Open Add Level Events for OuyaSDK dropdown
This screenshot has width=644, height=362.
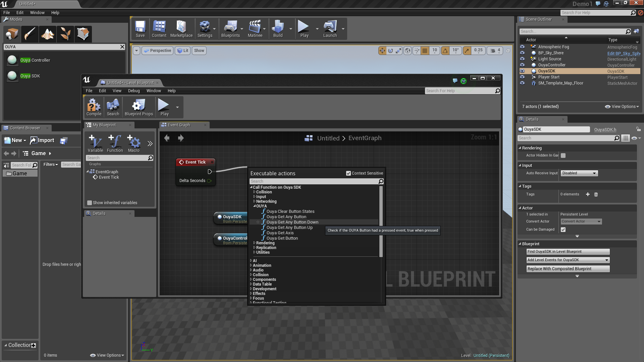coord(568,260)
